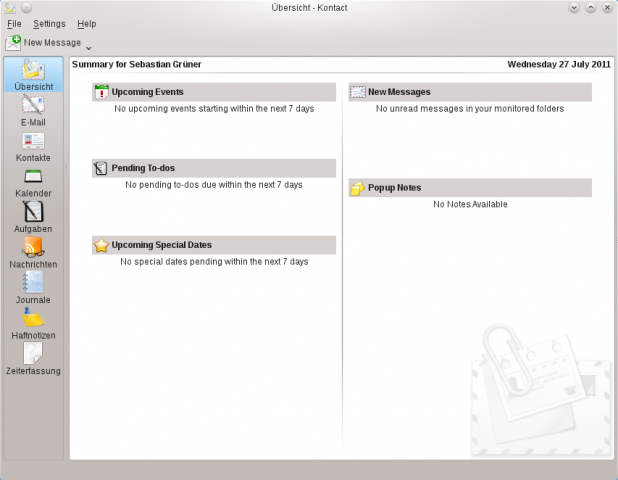Open the File menu
The image size is (618, 480).
click(14, 23)
